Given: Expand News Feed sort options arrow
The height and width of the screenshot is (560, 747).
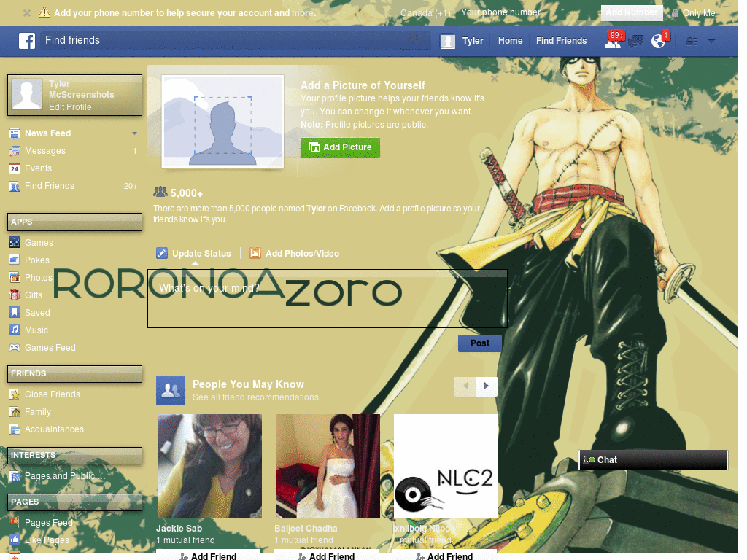Looking at the screenshot, I should click(134, 133).
